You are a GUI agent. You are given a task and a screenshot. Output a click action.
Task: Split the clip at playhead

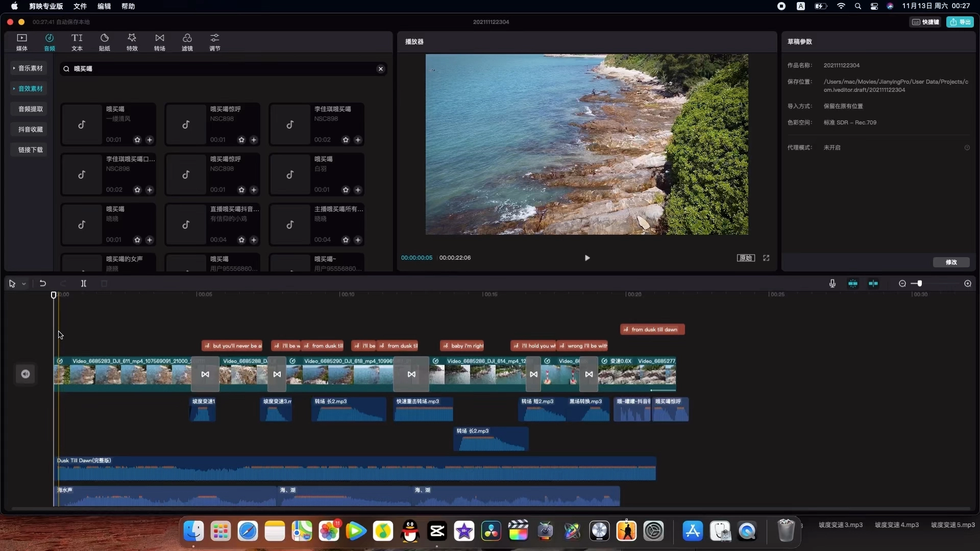tap(84, 284)
